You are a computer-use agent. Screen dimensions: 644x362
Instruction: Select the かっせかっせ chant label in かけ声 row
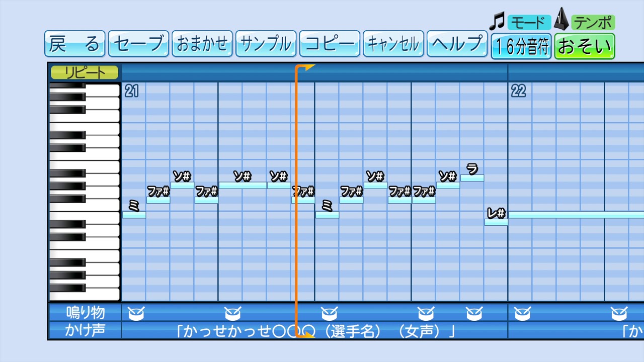[x=315, y=331]
